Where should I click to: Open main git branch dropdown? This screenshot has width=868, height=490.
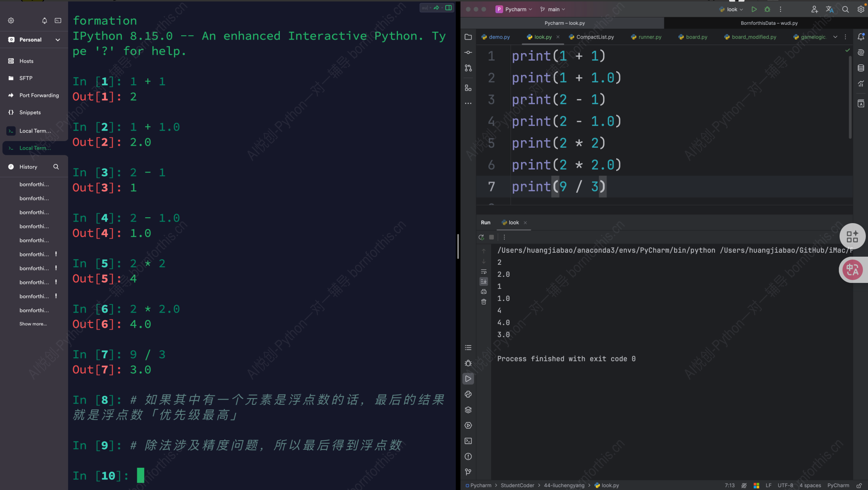[x=553, y=9]
